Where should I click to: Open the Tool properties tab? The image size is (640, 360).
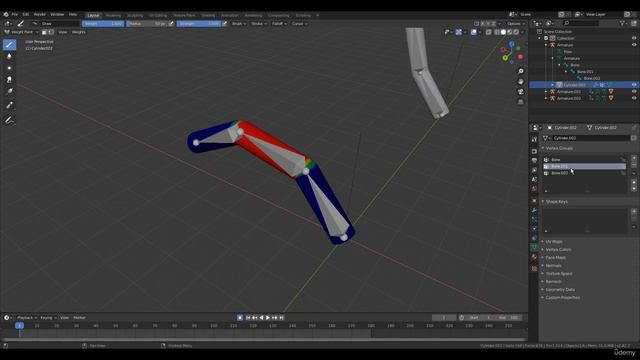click(534, 140)
